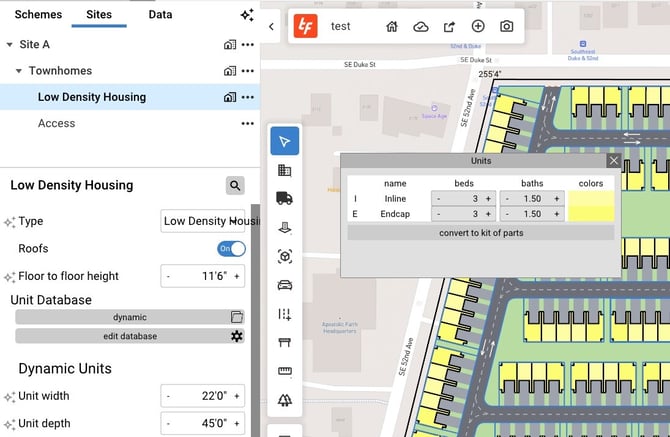This screenshot has width=670, height=437.
Task: Click the Inline unit yellow color swatch
Action: coord(591,199)
